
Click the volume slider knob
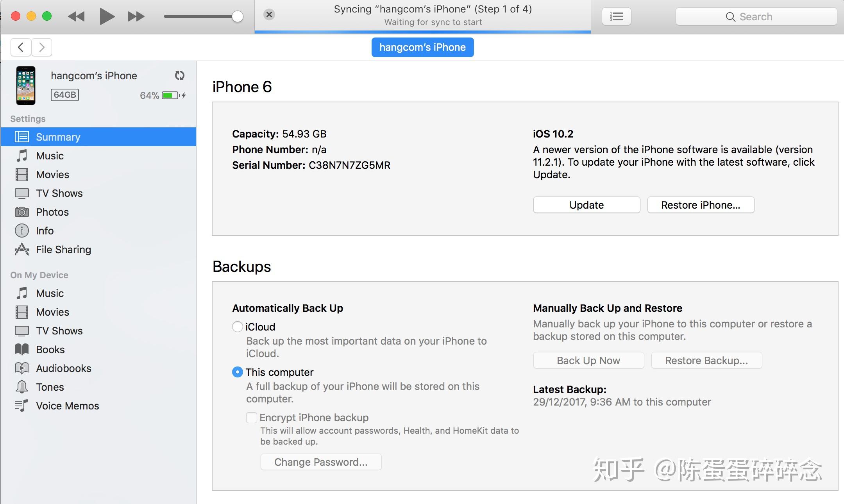(x=237, y=16)
